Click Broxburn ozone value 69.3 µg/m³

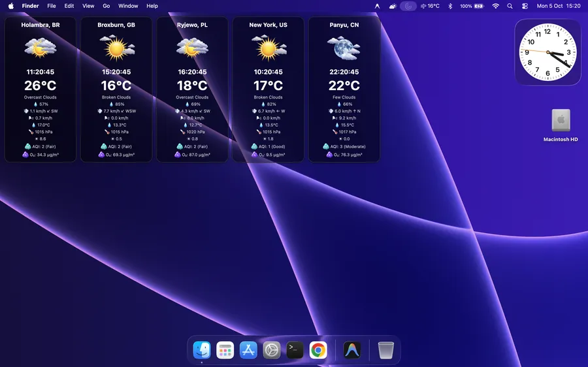coord(116,155)
